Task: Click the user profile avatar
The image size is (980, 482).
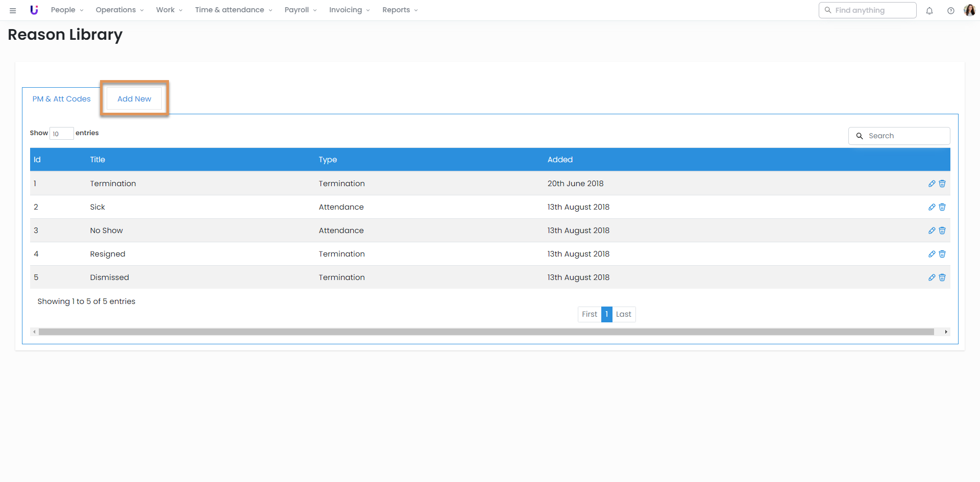Action: tap(969, 10)
